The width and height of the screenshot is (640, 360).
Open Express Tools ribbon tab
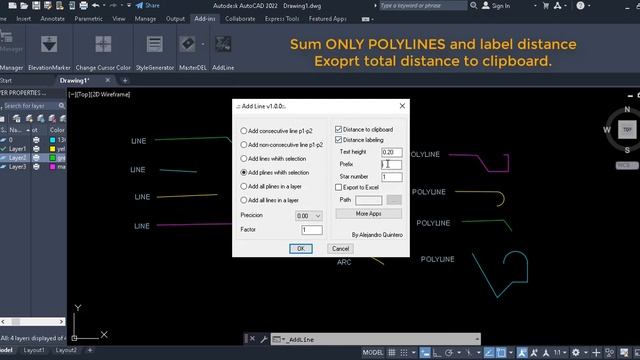coord(282,19)
